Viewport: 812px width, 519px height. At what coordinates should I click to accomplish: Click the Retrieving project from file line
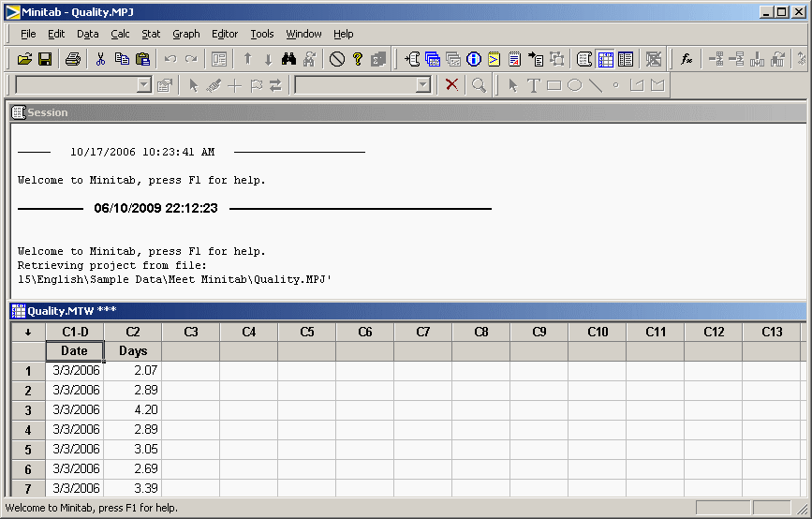111,265
